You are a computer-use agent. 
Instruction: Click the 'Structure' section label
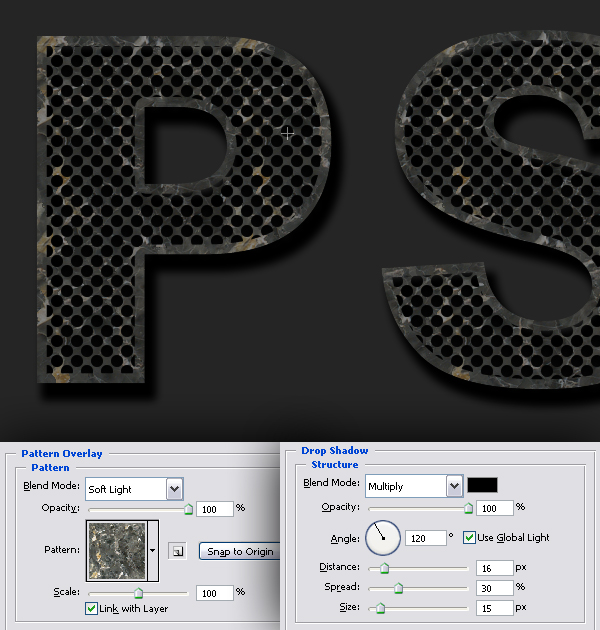tap(335, 464)
